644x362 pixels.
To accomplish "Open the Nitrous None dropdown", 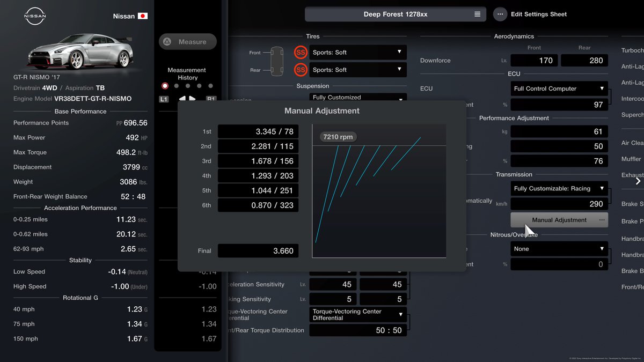I will [559, 249].
